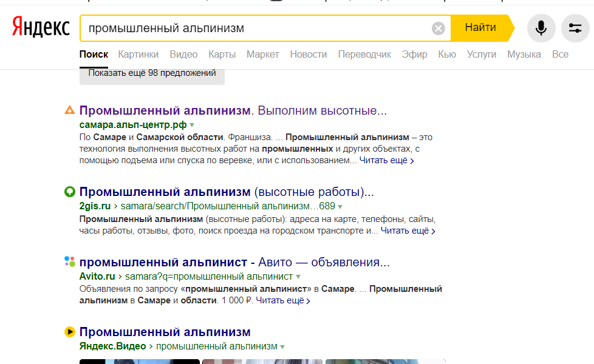Screen dimensions: 594x364
Task: Open the Яндекс.Видео Промышленный альпинизм result title
Action: click(x=165, y=332)
